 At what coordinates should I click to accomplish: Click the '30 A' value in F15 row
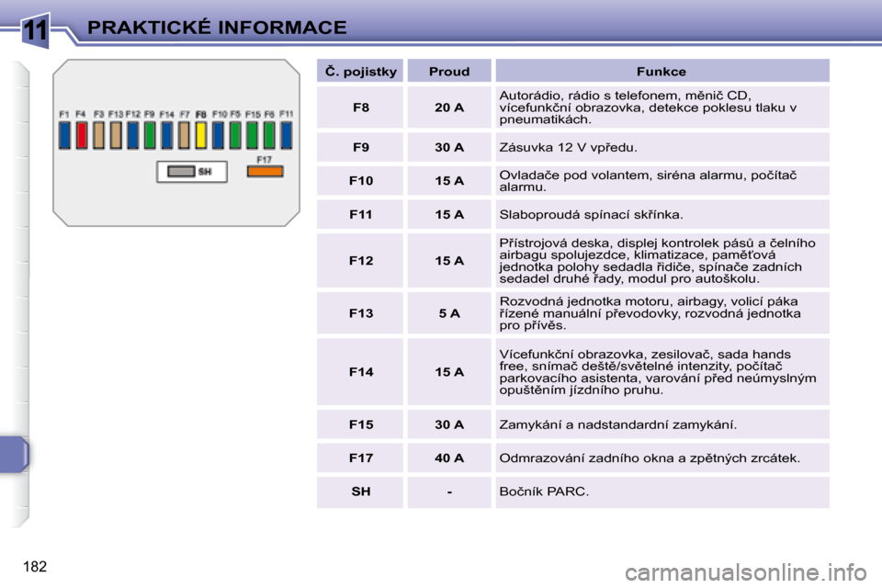(449, 424)
